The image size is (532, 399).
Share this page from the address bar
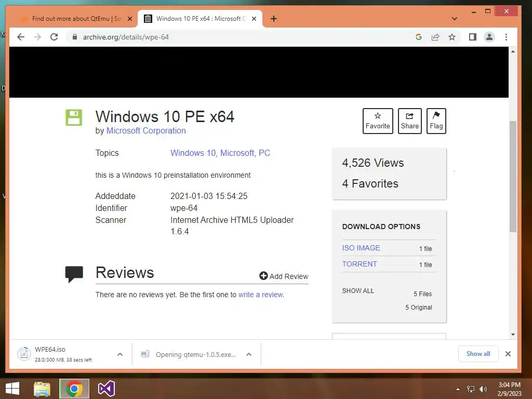click(x=435, y=37)
